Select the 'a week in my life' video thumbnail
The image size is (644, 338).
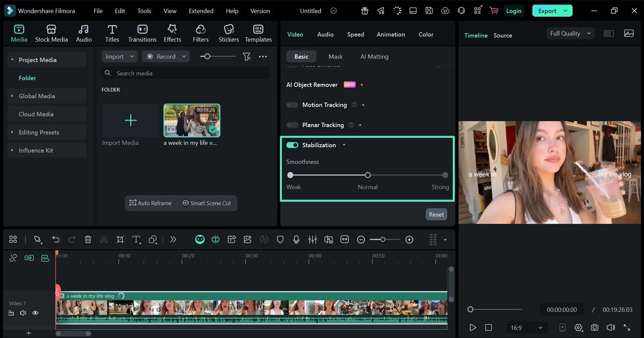(x=192, y=120)
